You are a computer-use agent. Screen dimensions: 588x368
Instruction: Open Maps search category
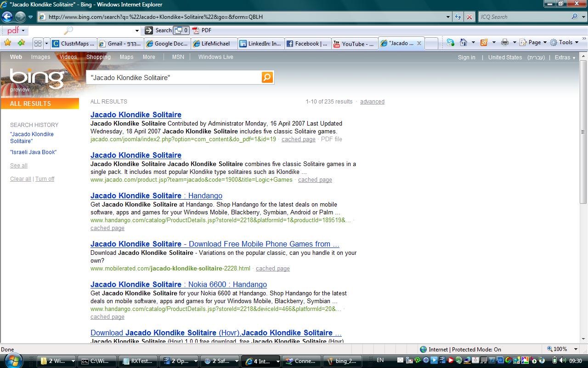coord(126,57)
